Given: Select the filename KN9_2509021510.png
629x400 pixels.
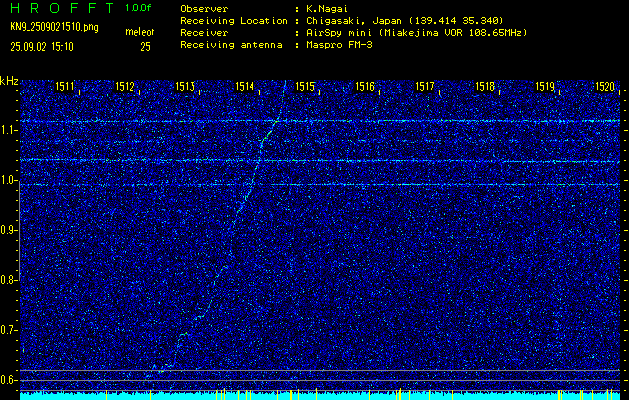Looking at the screenshot, I should [x=54, y=27].
